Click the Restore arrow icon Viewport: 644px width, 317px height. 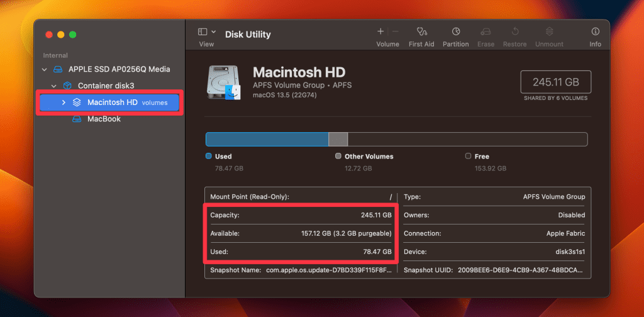515,31
